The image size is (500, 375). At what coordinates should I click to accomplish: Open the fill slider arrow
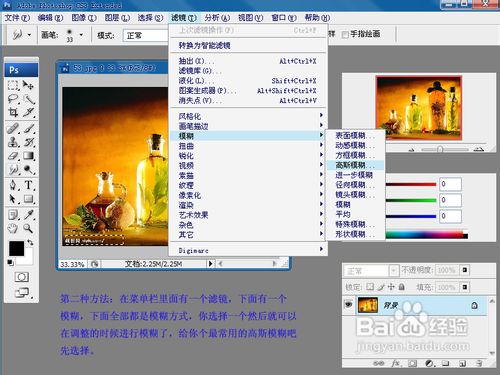pos(465,287)
